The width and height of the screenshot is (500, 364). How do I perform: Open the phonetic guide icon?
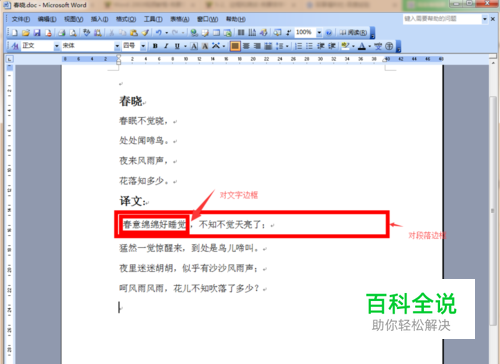tap(378, 46)
